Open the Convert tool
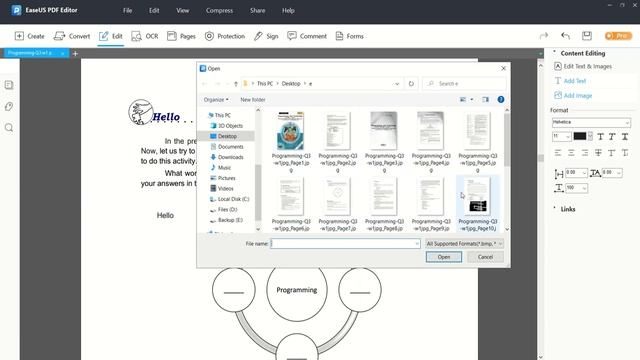 (x=72, y=36)
